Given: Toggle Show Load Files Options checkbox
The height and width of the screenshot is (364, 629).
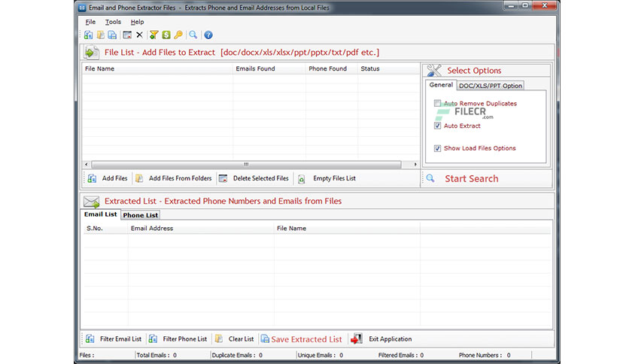Looking at the screenshot, I should click(x=437, y=148).
